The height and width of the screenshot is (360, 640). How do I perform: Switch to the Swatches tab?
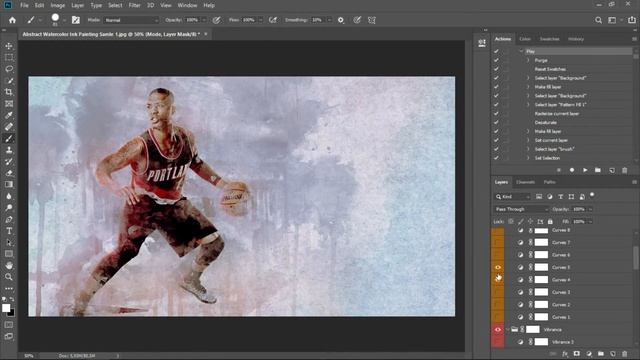(549, 39)
